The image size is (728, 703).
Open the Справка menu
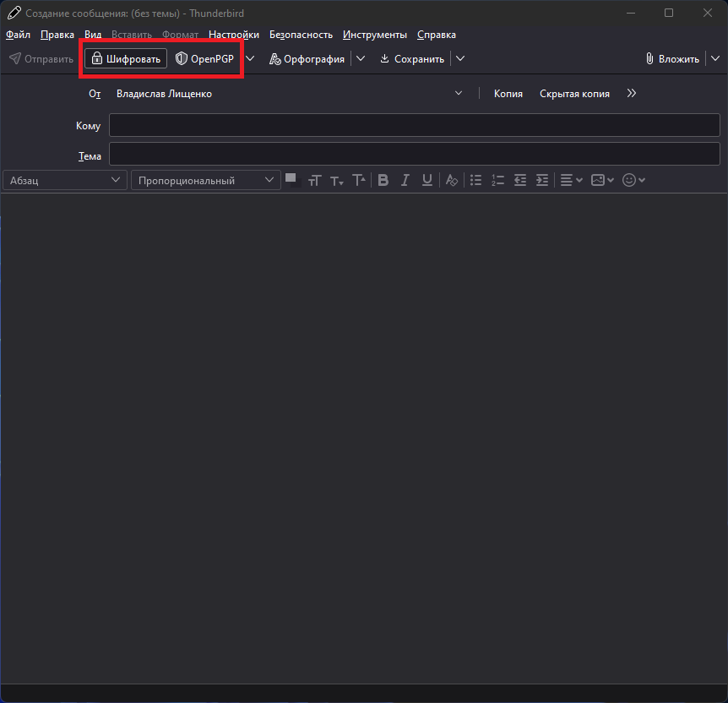pos(437,35)
